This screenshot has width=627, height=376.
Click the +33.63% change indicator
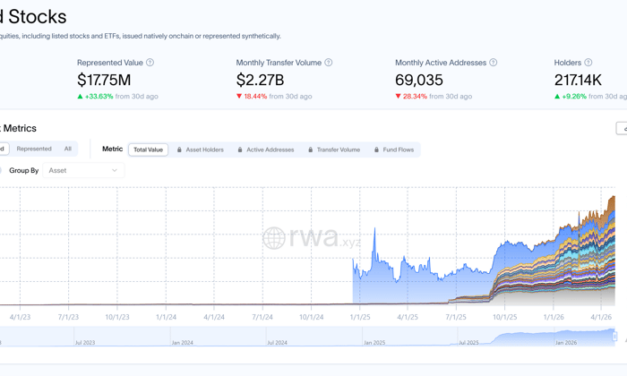pyautogui.click(x=96, y=96)
